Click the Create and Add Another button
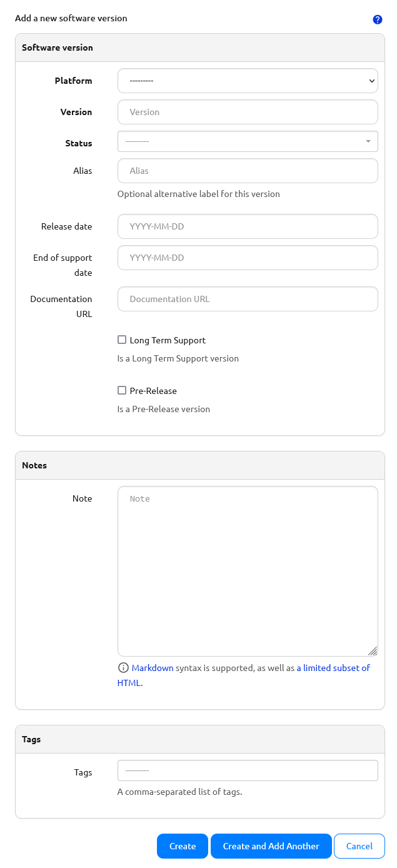The height and width of the screenshot is (868, 397). [x=271, y=845]
